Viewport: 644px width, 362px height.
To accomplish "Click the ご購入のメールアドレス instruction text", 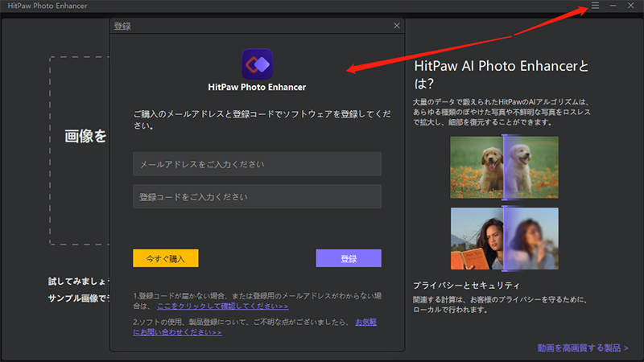I will tap(262, 119).
